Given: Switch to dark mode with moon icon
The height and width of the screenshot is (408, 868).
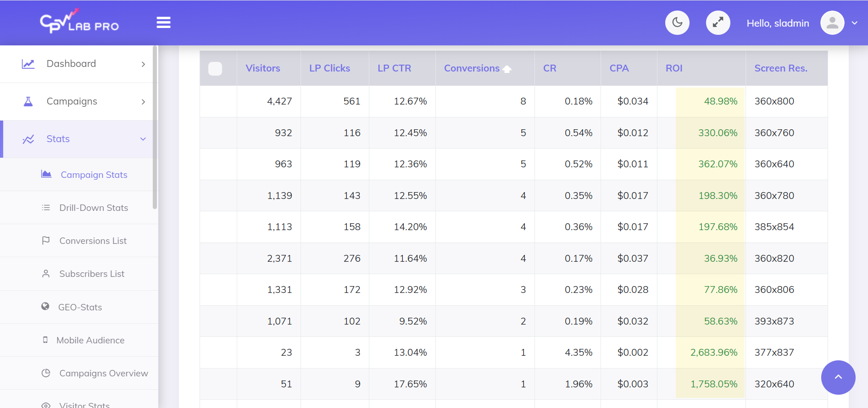Looking at the screenshot, I should click(677, 22).
